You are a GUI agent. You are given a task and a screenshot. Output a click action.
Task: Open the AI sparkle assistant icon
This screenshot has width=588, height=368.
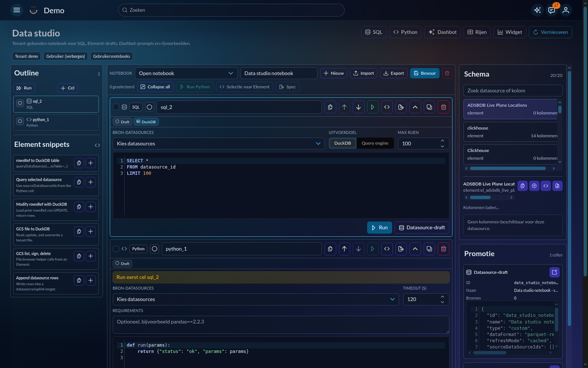[x=537, y=10]
